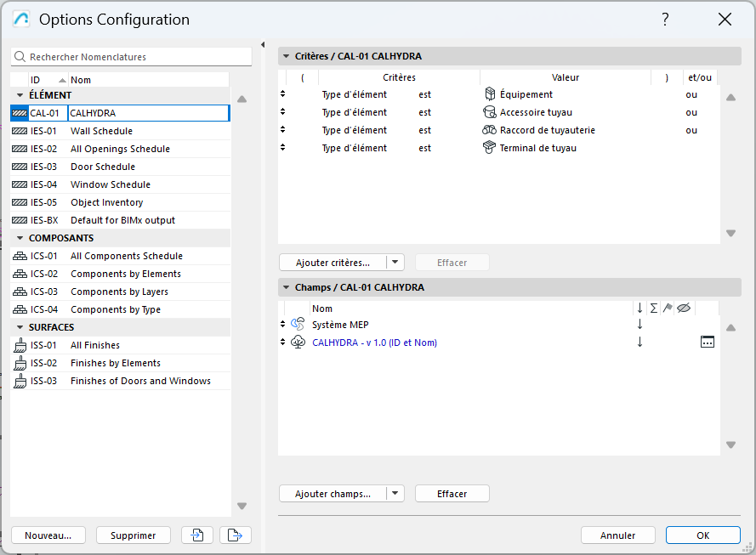Click the export schedule icon button

pos(236,535)
